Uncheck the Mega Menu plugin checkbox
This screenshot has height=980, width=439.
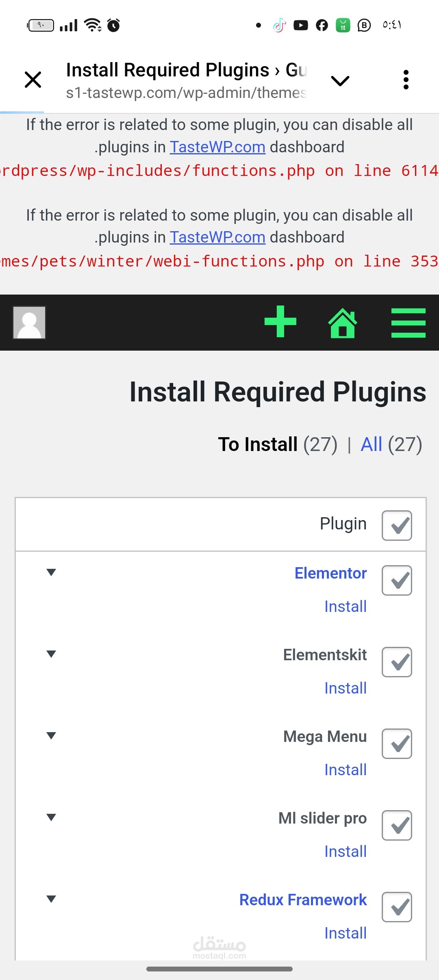[x=397, y=744]
